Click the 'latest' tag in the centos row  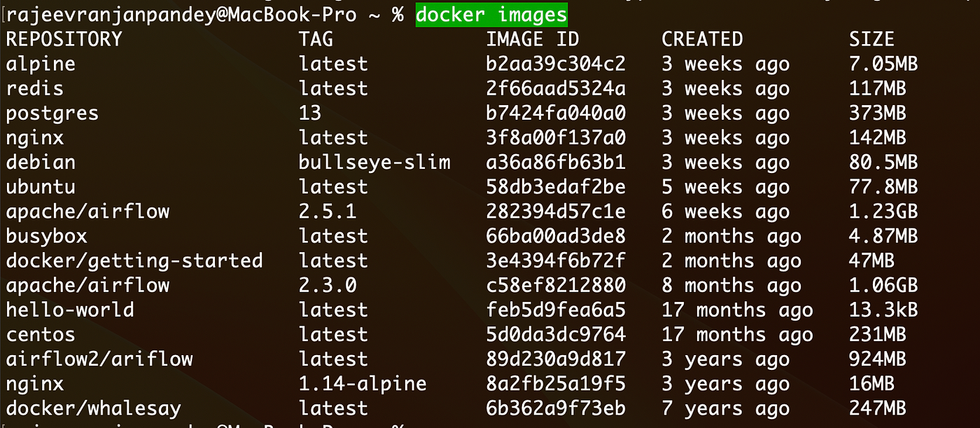(333, 335)
